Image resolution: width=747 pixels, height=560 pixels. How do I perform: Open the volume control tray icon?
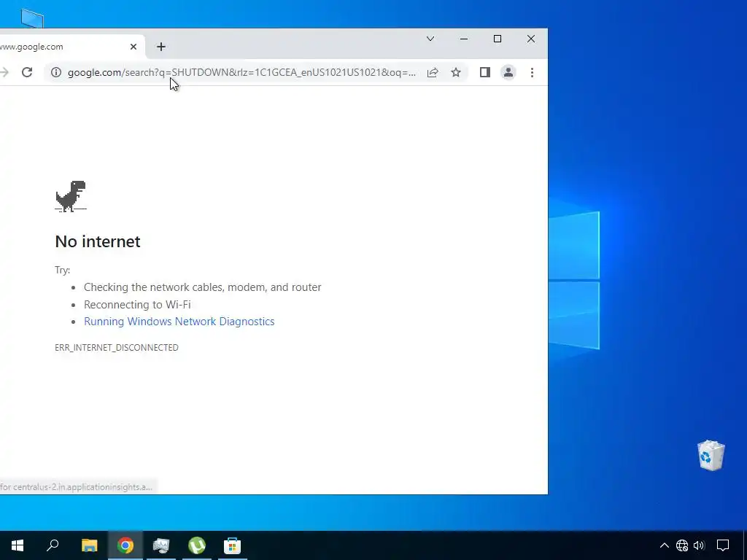(x=700, y=545)
